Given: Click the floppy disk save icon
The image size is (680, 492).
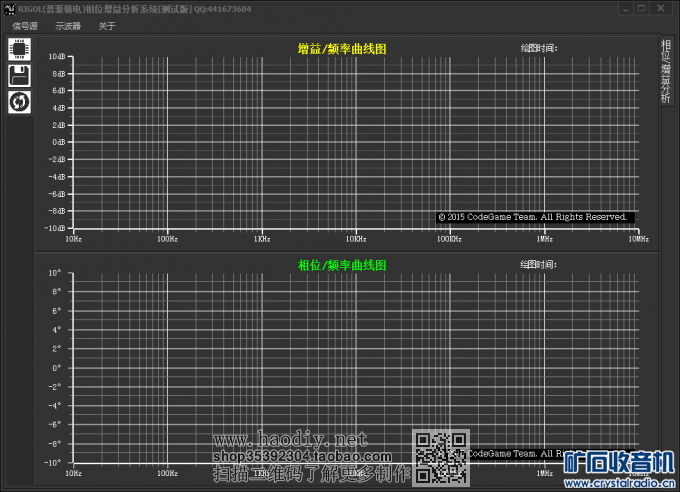Looking at the screenshot, I should (19, 76).
